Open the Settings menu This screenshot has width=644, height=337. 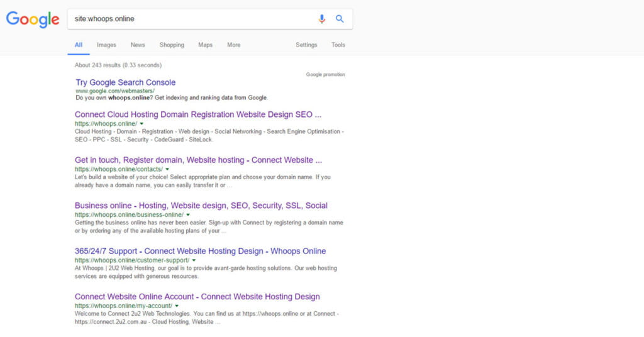(x=306, y=45)
